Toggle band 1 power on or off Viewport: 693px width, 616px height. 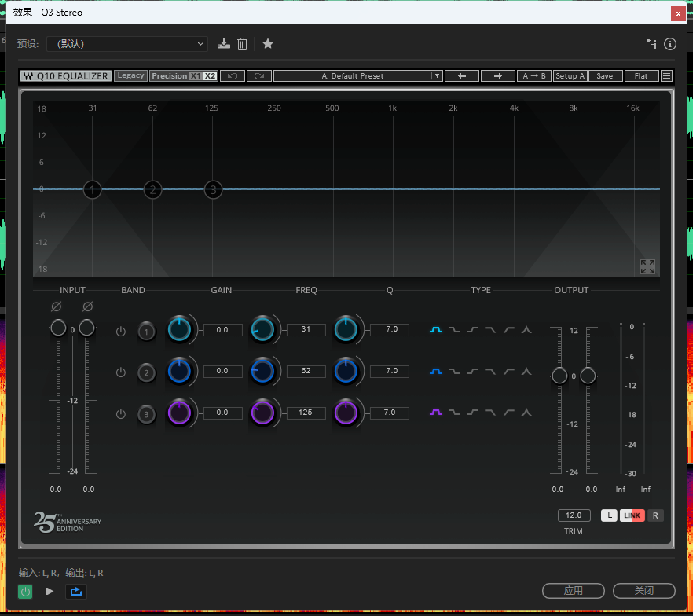point(121,332)
